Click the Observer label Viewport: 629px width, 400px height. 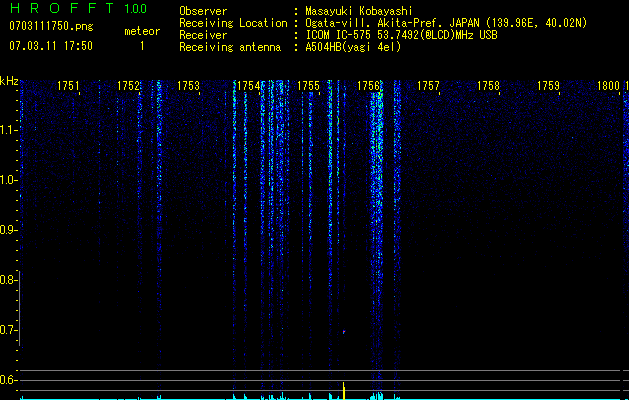click(x=203, y=11)
